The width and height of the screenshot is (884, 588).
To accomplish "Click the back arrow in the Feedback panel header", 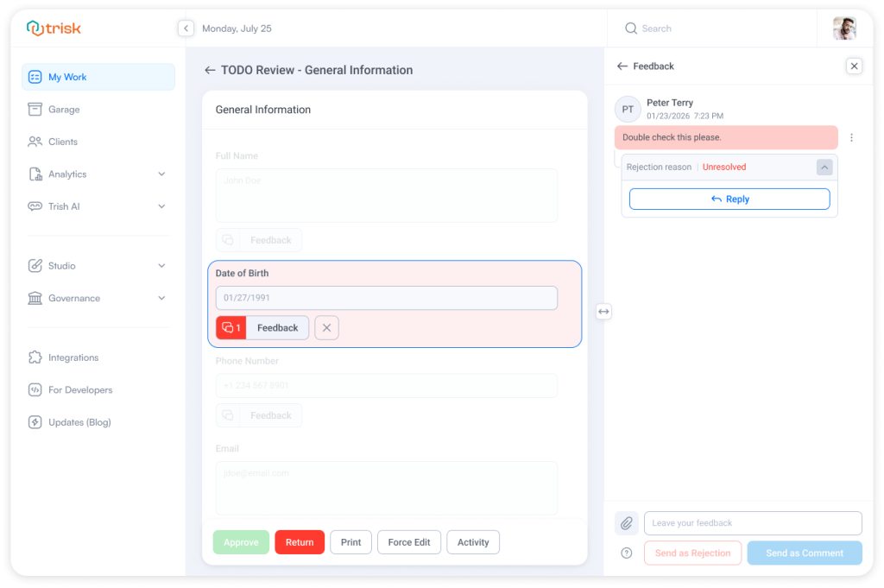I will [x=622, y=66].
